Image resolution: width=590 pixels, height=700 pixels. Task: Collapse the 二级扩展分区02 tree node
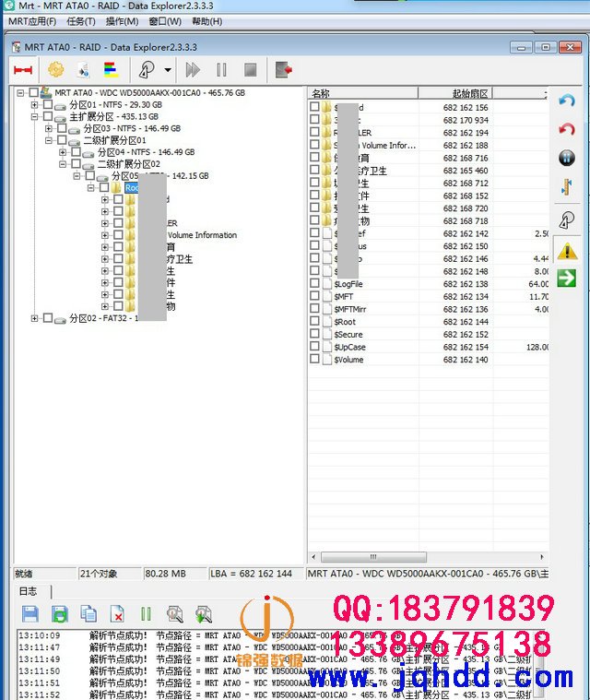coord(63,164)
